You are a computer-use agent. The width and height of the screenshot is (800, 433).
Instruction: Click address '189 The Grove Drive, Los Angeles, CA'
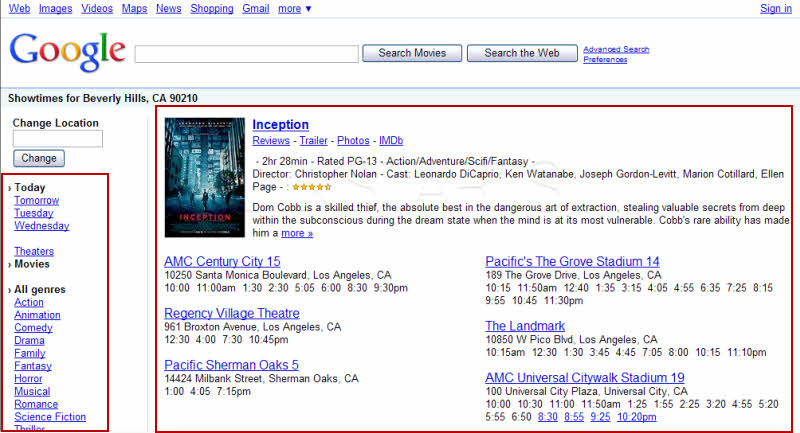point(573,275)
